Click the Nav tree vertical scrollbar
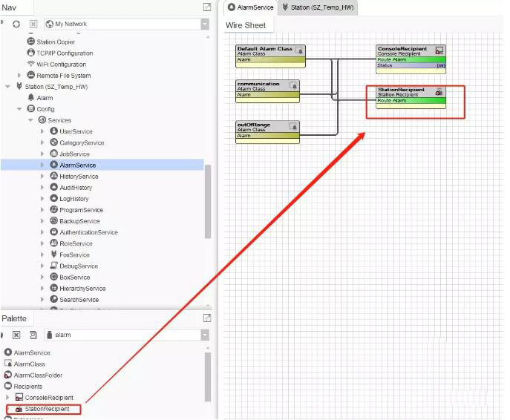The width and height of the screenshot is (510, 420). pyautogui.click(x=208, y=202)
